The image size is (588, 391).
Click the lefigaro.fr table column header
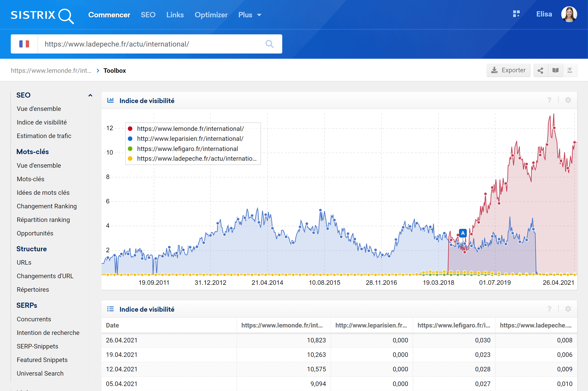454,325
